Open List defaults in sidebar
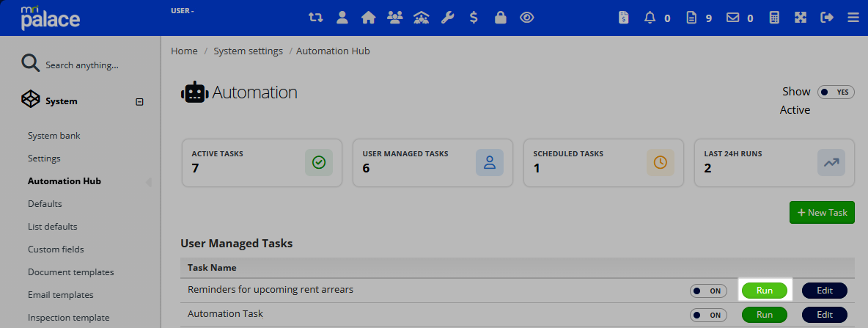The height and width of the screenshot is (328, 868). pos(53,227)
